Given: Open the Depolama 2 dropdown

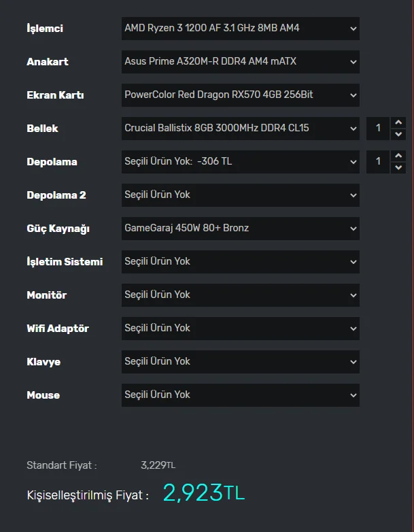Looking at the screenshot, I should pyautogui.click(x=240, y=195).
